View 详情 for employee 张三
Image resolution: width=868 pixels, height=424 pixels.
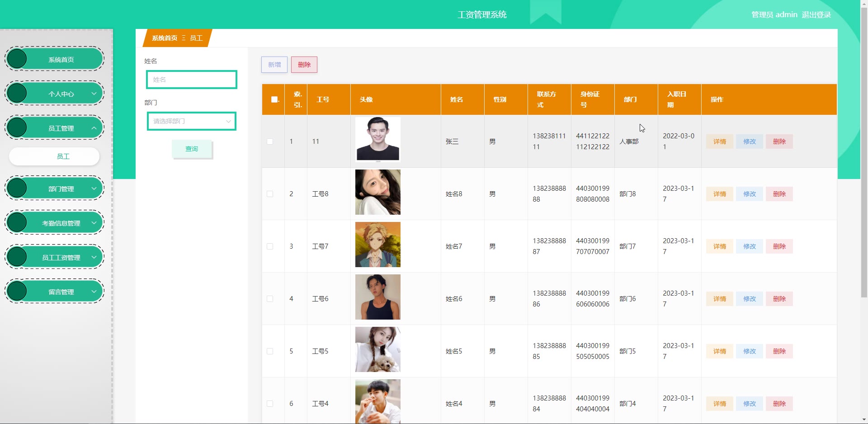click(720, 141)
